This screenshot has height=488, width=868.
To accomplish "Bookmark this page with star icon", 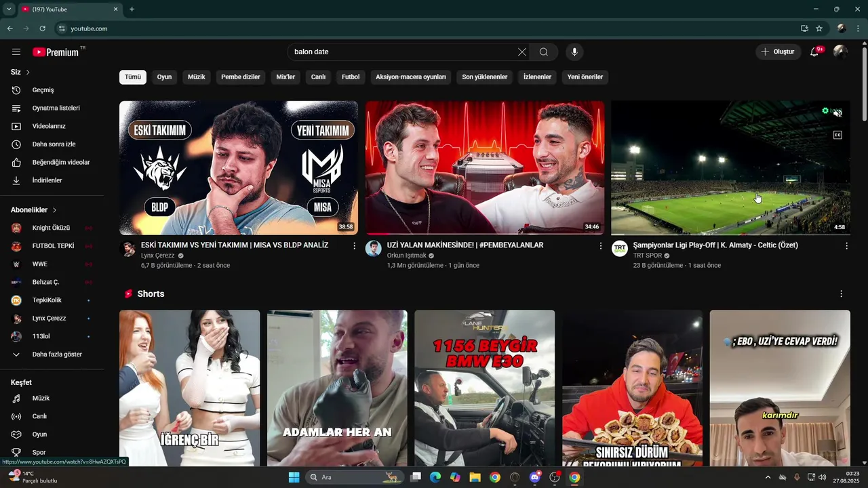I will (x=819, y=28).
